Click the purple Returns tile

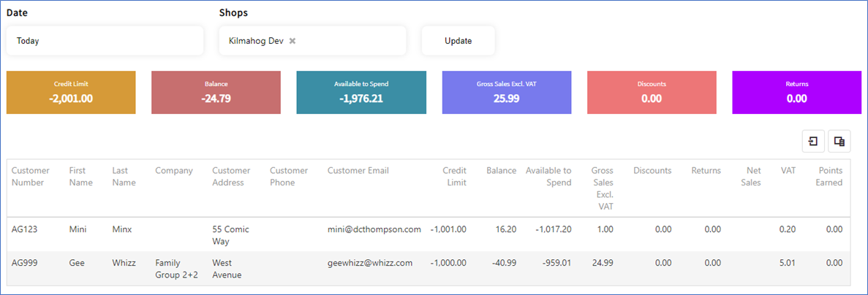(x=796, y=92)
